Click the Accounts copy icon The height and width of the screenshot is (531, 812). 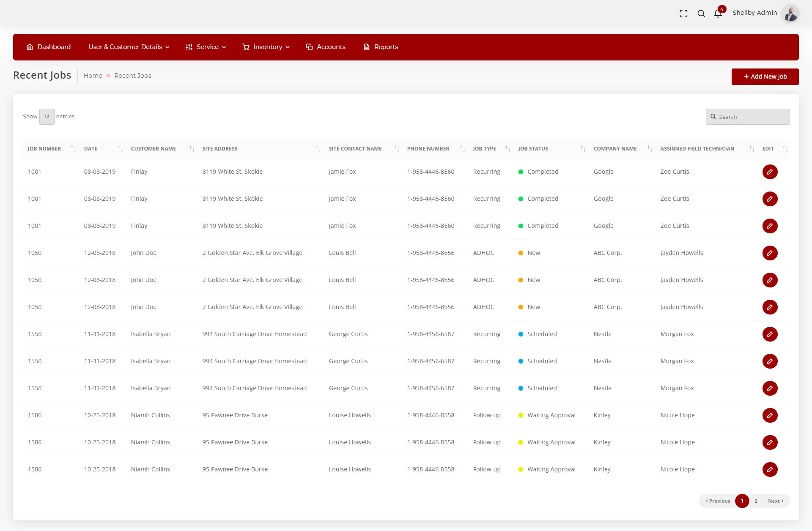tap(309, 47)
